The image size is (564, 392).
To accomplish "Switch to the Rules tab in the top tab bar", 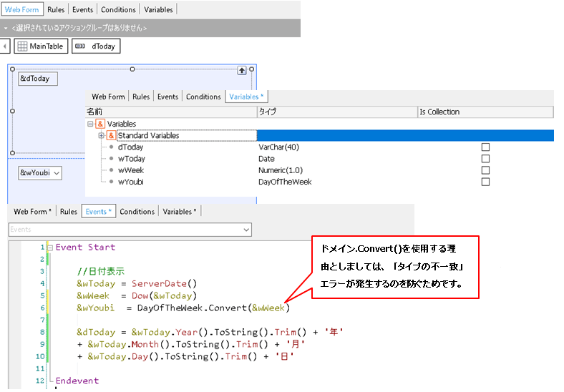I will tap(56, 10).
